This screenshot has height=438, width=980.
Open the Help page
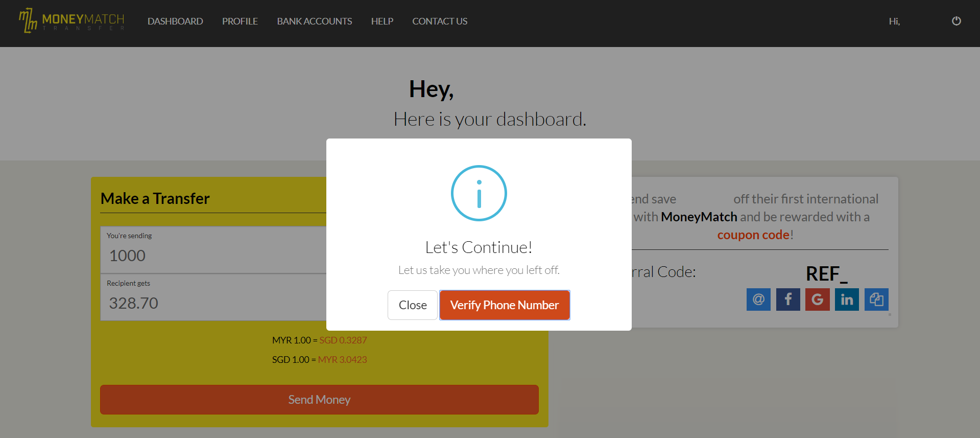[382, 21]
